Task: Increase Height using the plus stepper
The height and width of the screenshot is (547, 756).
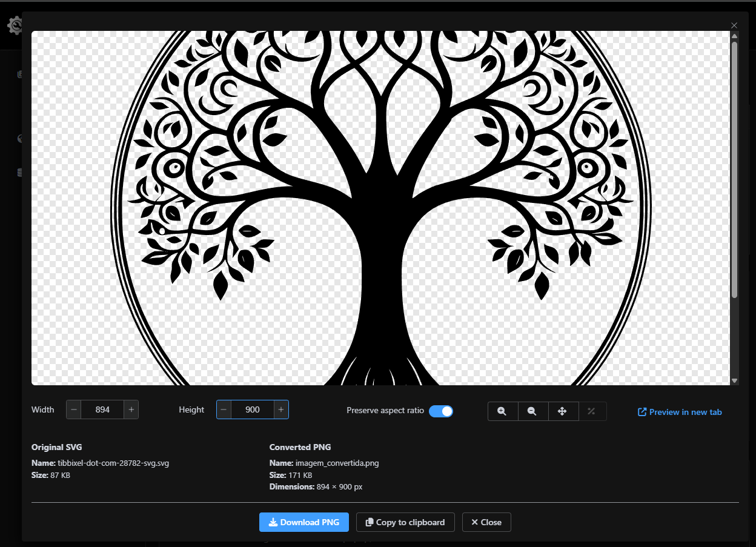Action: coord(281,409)
